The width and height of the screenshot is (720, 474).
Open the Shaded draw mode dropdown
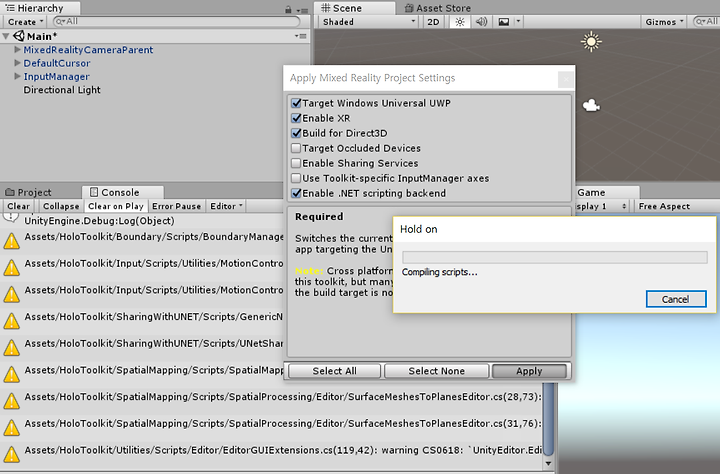(x=369, y=22)
